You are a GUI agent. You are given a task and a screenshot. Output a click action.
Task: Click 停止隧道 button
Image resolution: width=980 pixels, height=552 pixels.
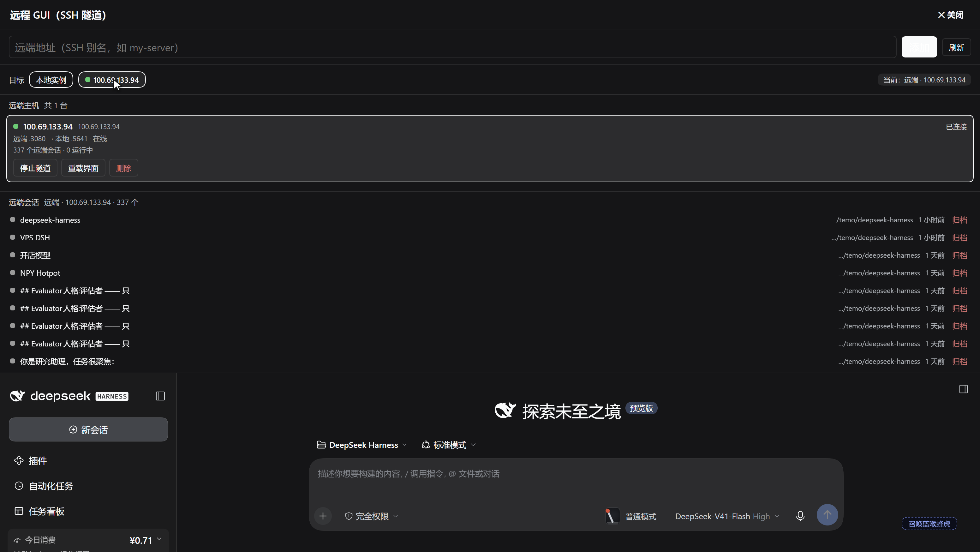[x=35, y=168]
